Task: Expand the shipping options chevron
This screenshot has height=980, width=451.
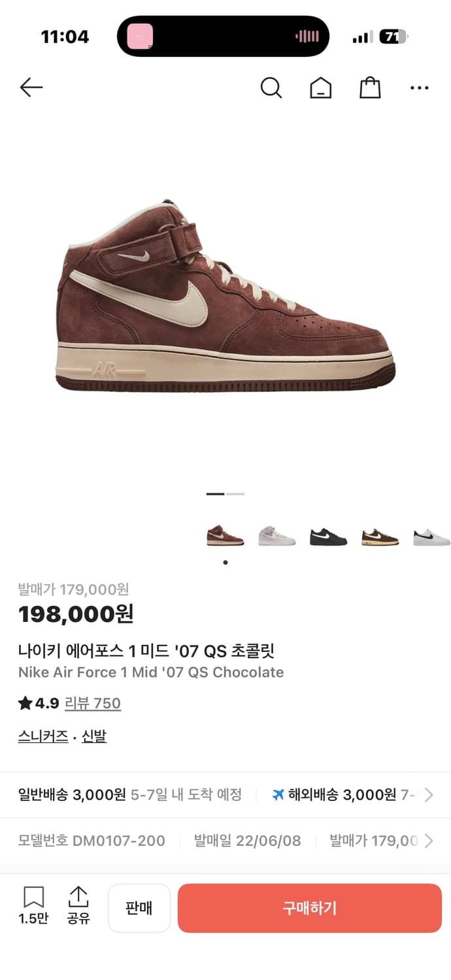Action: tap(429, 794)
